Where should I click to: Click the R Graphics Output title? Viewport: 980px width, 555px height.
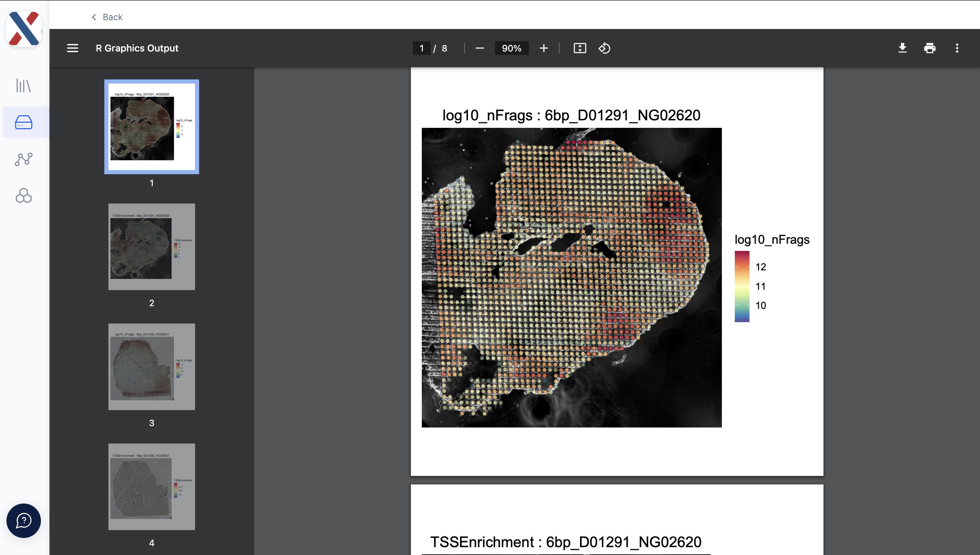tap(137, 48)
